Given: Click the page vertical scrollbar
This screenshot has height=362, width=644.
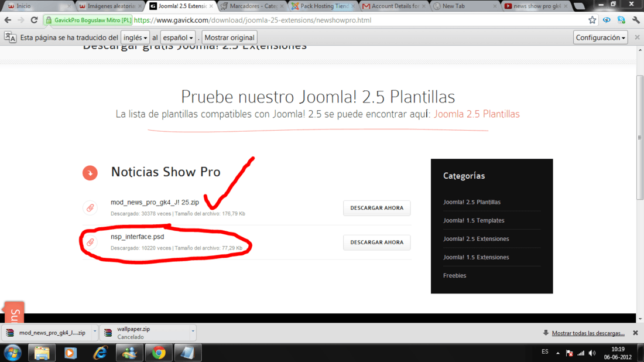Looking at the screenshot, I should point(639,138).
